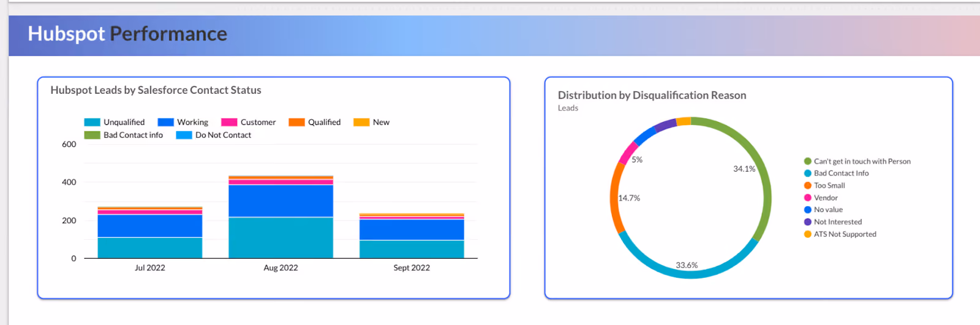Viewport: 980px width, 325px height.
Task: Click the 600 y-axis value
Action: (69, 144)
